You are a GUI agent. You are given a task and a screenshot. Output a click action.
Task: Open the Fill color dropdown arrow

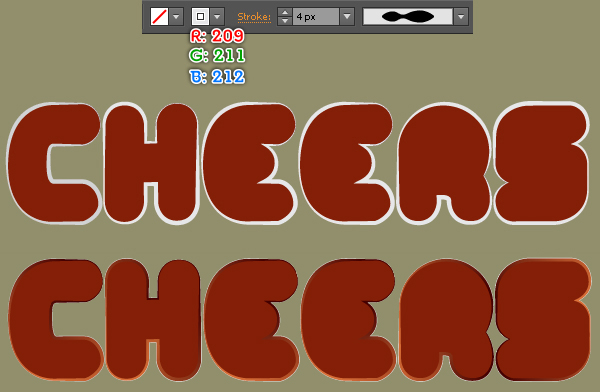tap(176, 17)
